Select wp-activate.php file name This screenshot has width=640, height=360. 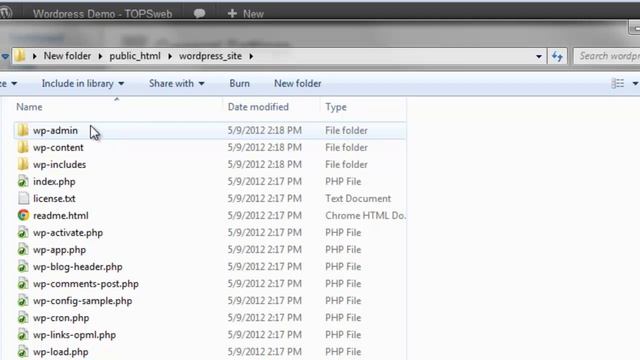(68, 233)
